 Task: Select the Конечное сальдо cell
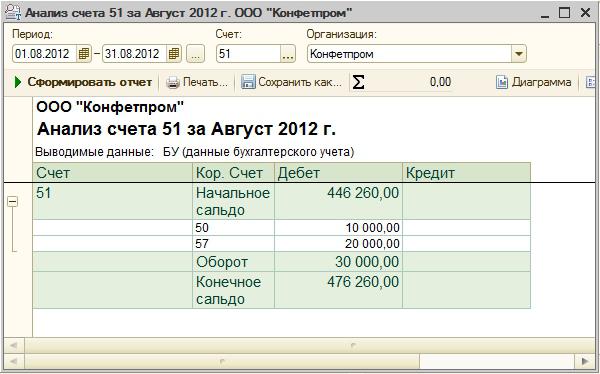(233, 290)
